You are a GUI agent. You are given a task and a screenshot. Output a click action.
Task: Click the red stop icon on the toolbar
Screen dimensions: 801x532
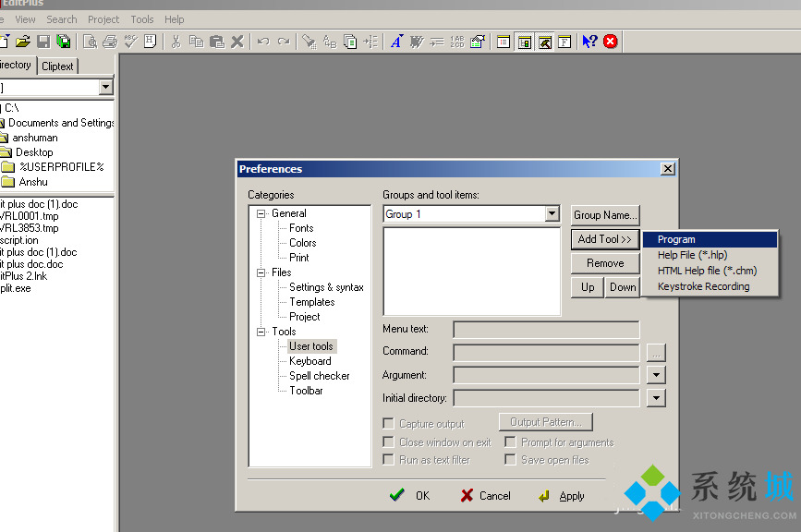tap(610, 41)
